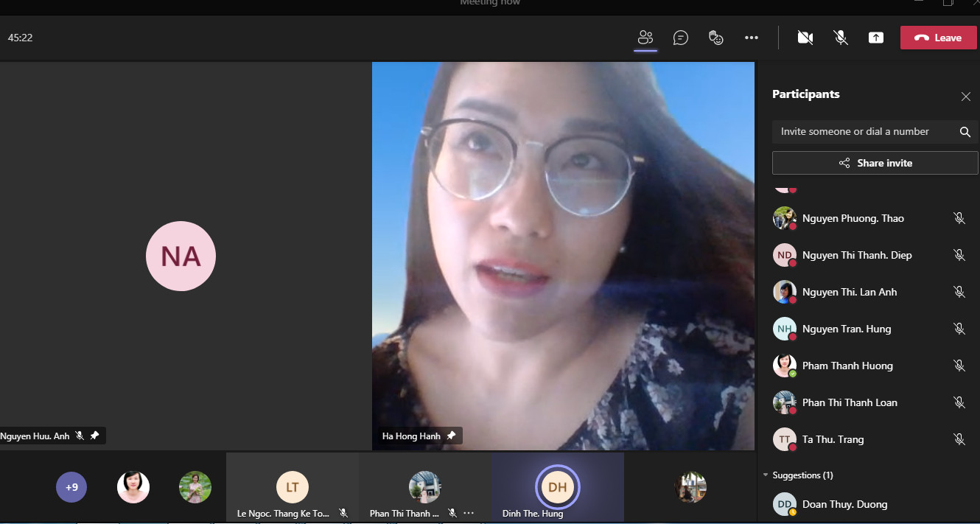Leave the meeting

[x=938, y=38]
